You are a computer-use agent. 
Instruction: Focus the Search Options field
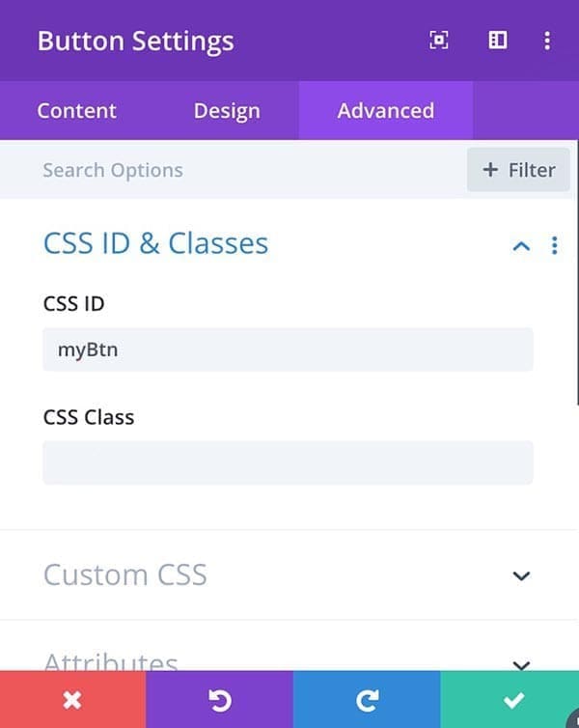pos(232,170)
